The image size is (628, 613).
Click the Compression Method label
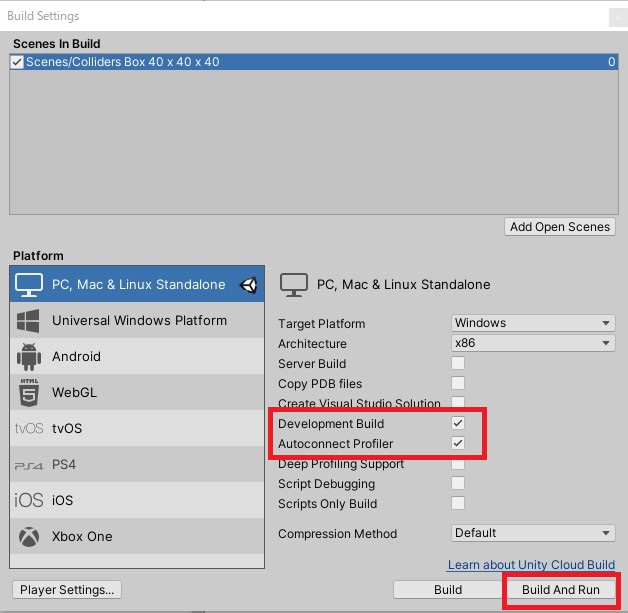coord(338,534)
